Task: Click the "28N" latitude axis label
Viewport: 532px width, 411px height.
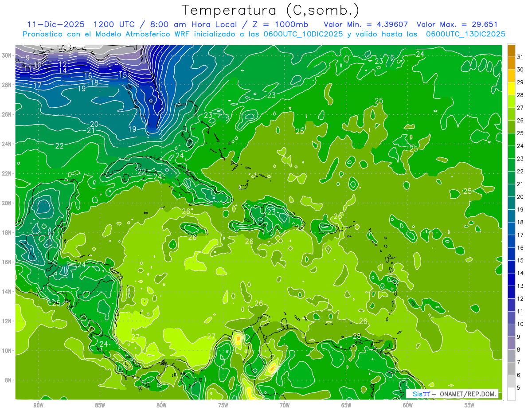Action: tap(8, 85)
